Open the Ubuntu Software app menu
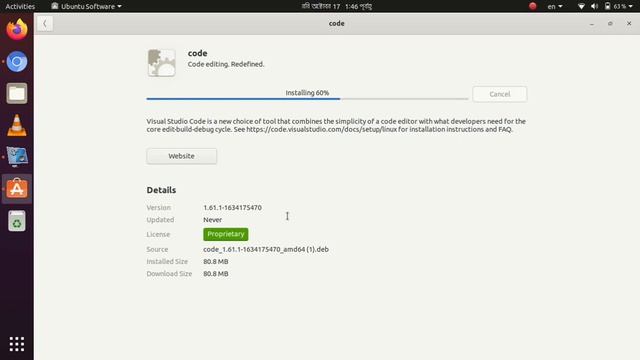 [87, 6]
